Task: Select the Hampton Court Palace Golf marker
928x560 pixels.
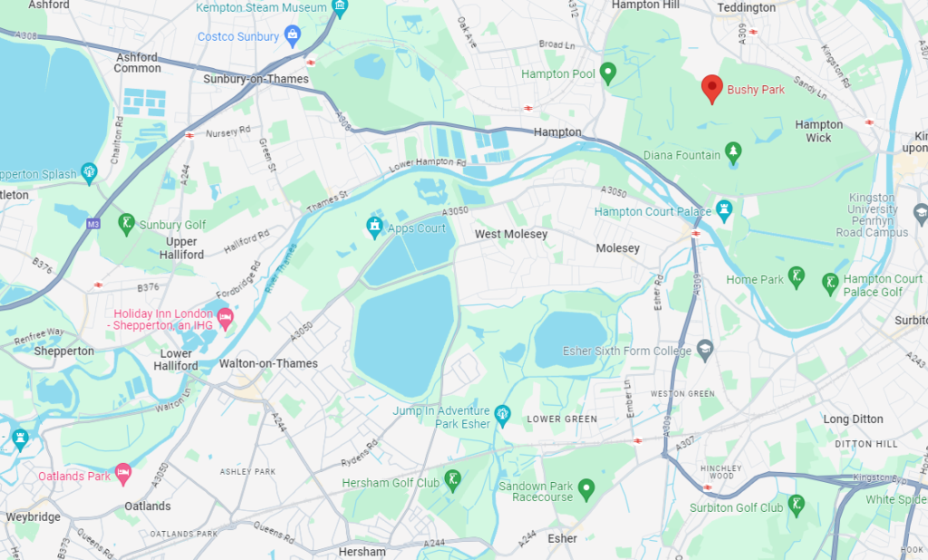Action: point(830,284)
